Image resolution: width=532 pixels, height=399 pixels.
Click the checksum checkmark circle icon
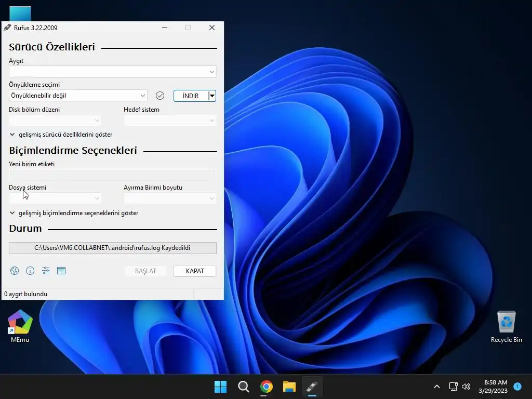160,96
